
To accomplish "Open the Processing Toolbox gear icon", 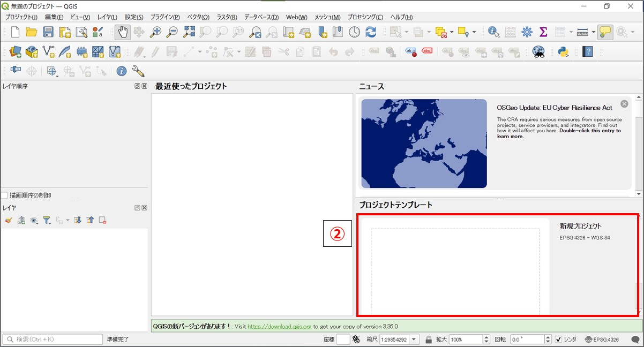I will click(x=527, y=32).
